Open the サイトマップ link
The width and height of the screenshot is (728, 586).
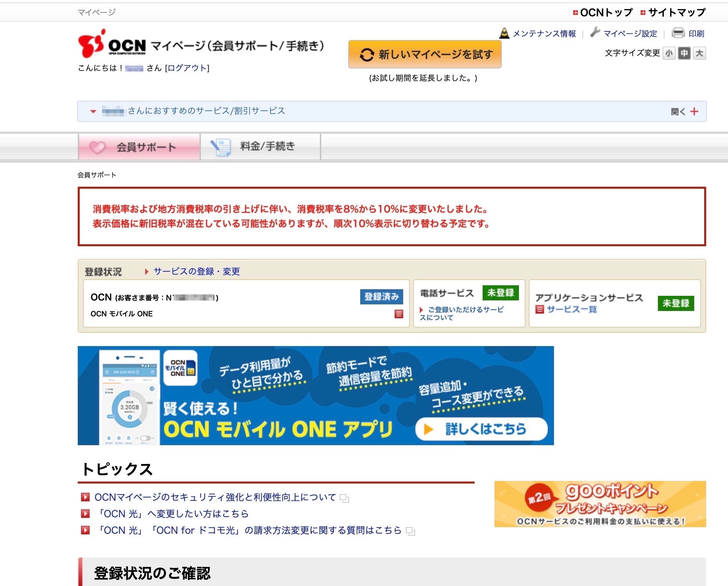(677, 13)
